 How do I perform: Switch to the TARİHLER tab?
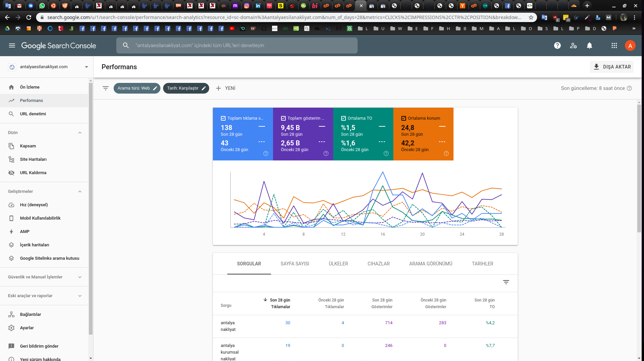pyautogui.click(x=483, y=264)
